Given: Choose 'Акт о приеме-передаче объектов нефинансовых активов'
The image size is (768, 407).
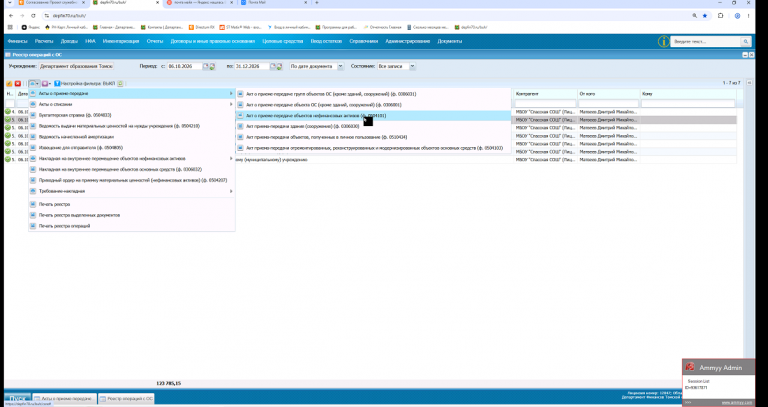Looking at the screenshot, I should (x=374, y=116).
